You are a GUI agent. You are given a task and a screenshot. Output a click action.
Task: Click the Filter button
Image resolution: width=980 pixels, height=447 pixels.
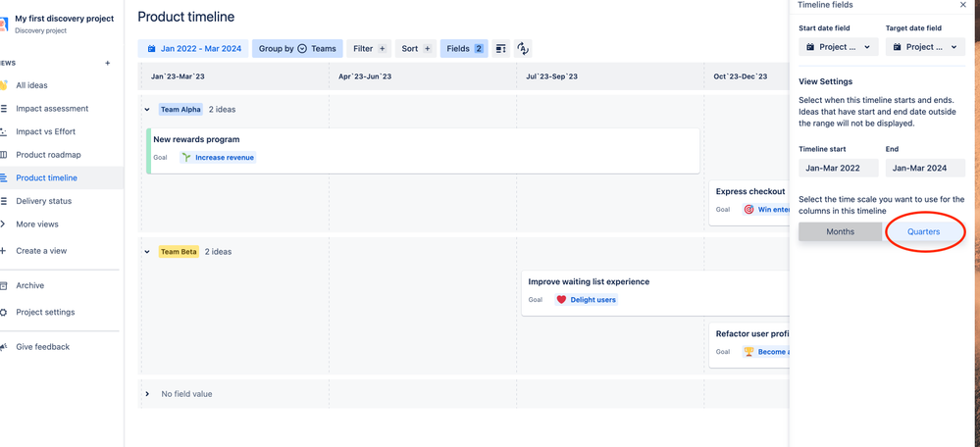369,49
